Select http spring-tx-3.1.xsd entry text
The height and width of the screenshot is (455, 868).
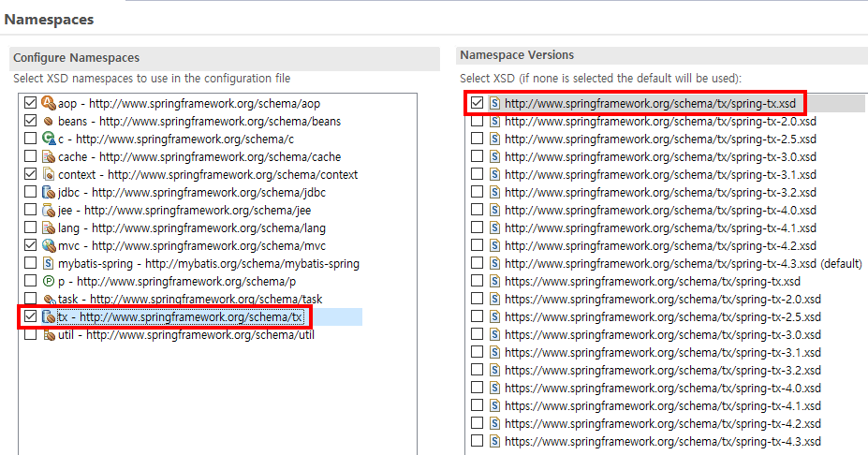(x=660, y=175)
